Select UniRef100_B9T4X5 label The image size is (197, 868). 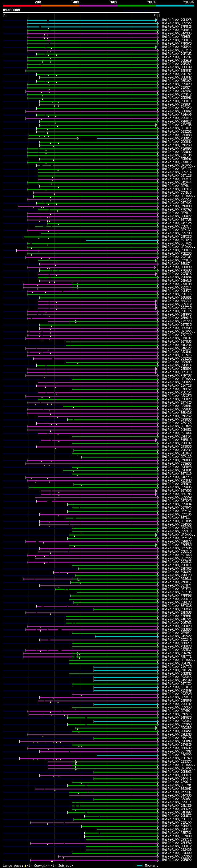tap(177, 402)
